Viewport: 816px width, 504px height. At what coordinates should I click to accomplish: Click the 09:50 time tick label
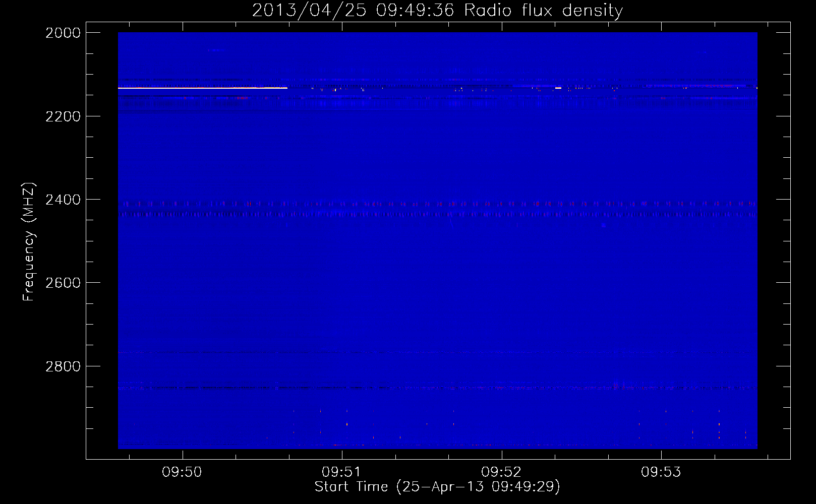click(x=182, y=472)
